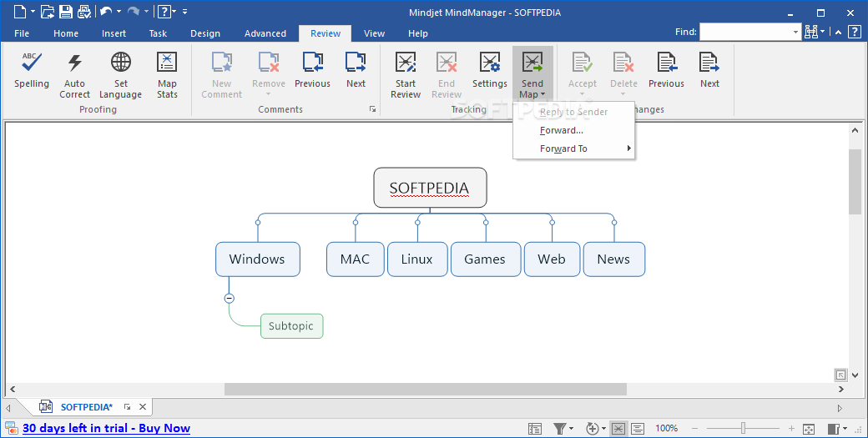
Task: Open Set Language tool
Action: [x=121, y=76]
